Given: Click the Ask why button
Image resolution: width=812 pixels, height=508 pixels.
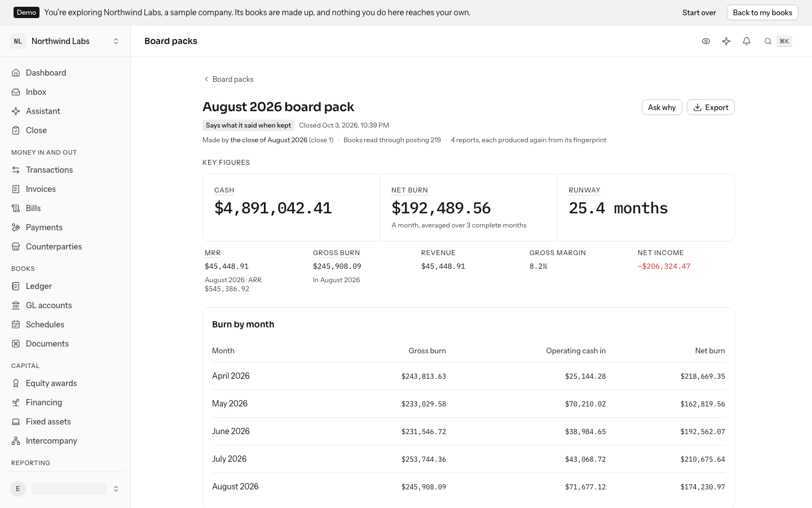Looking at the screenshot, I should 662,107.
